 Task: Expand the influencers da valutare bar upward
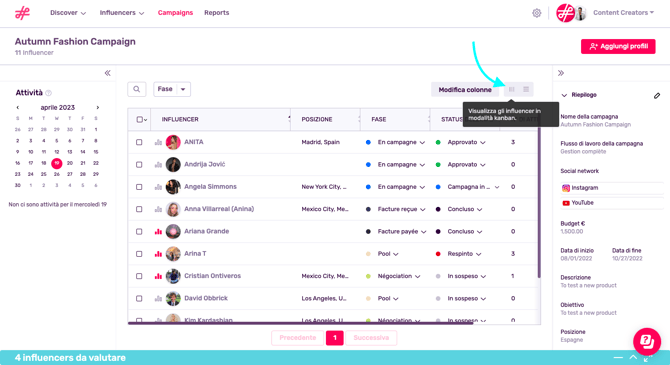click(633, 357)
